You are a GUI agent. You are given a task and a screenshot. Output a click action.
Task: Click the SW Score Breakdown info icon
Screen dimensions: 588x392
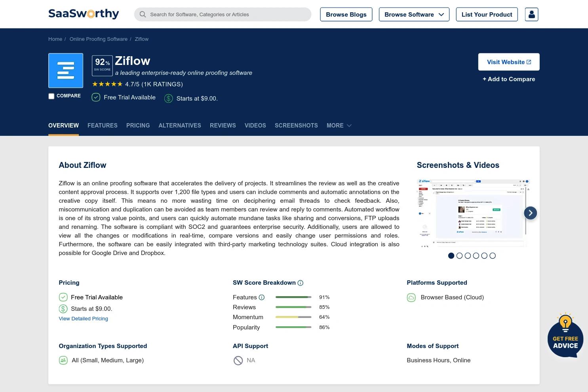coord(301,283)
